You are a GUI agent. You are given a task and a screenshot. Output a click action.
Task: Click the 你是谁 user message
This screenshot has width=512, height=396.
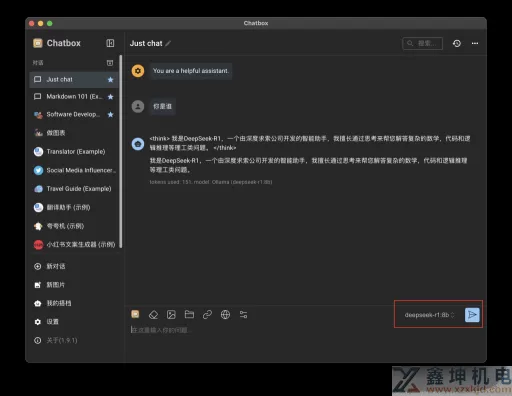(162, 106)
